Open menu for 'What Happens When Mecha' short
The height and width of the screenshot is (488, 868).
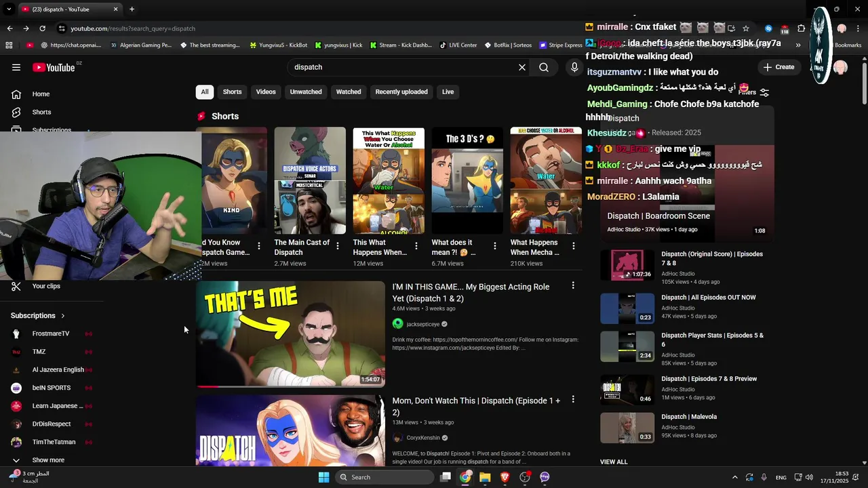point(574,246)
